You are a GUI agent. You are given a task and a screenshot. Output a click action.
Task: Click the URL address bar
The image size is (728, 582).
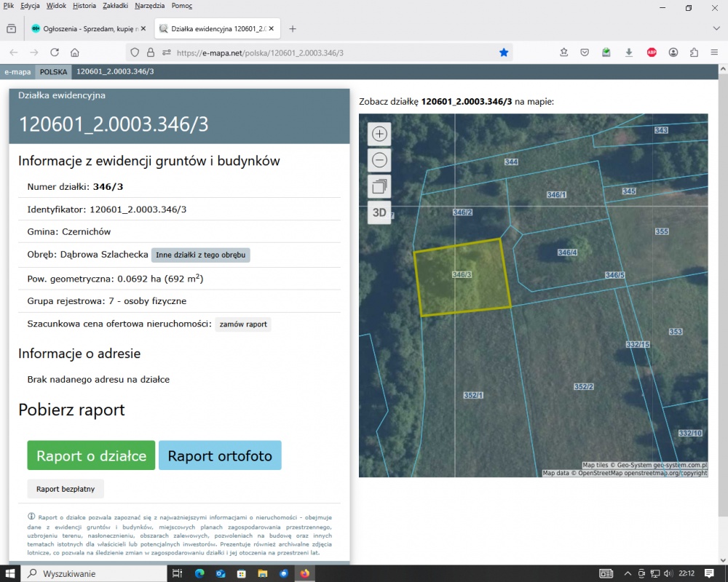point(328,52)
